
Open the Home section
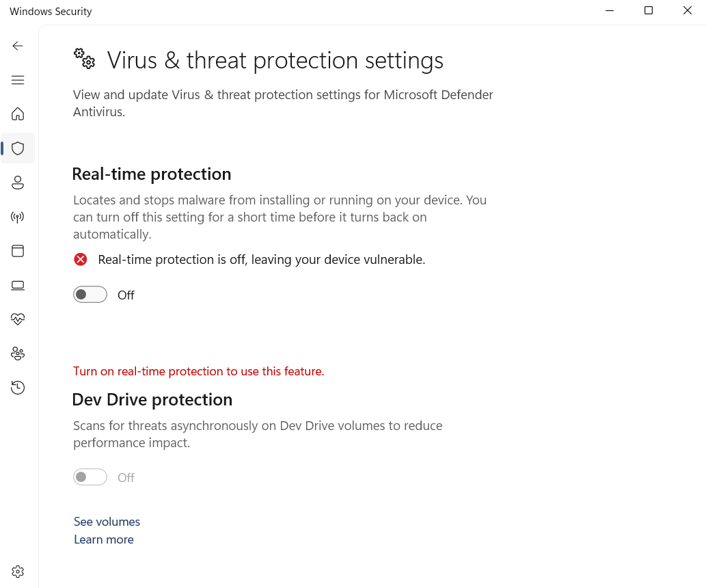(18, 114)
